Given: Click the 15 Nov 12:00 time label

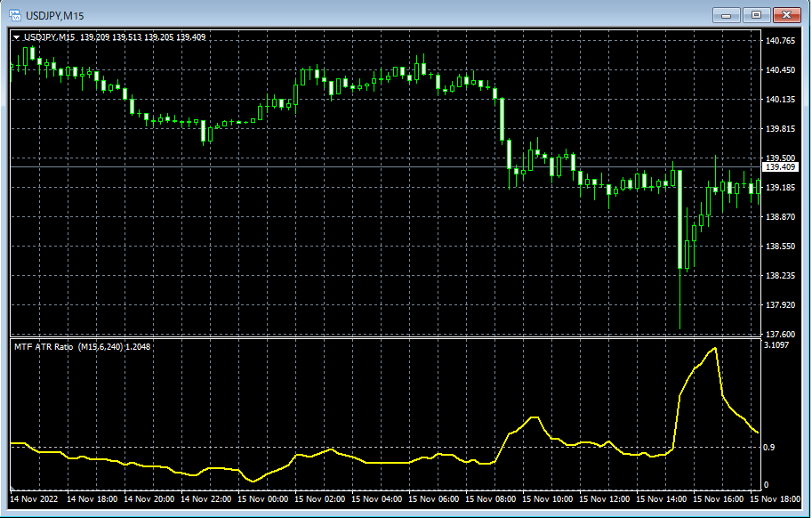Looking at the screenshot, I should [x=605, y=498].
